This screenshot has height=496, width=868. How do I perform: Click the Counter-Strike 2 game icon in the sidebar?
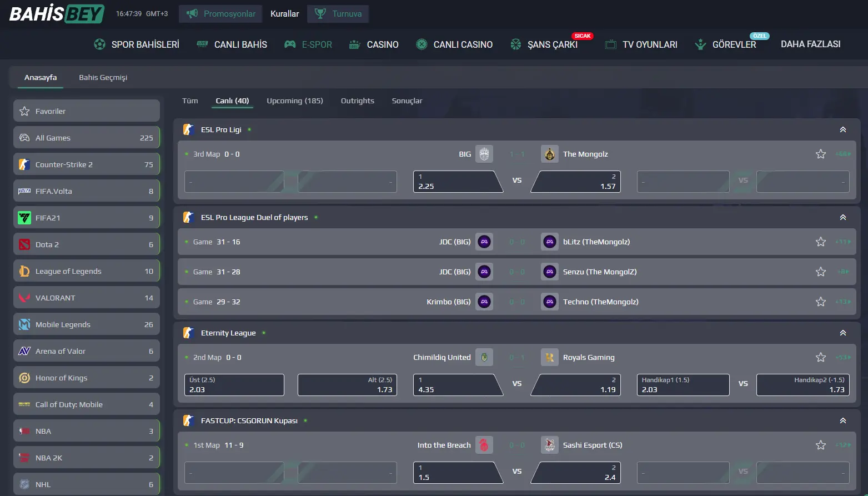click(24, 164)
